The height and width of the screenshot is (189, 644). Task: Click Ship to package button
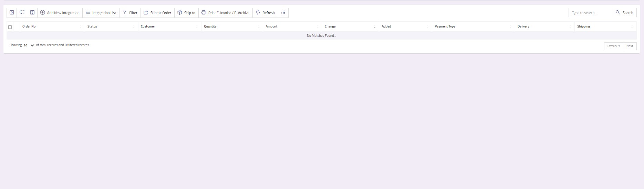tap(186, 13)
